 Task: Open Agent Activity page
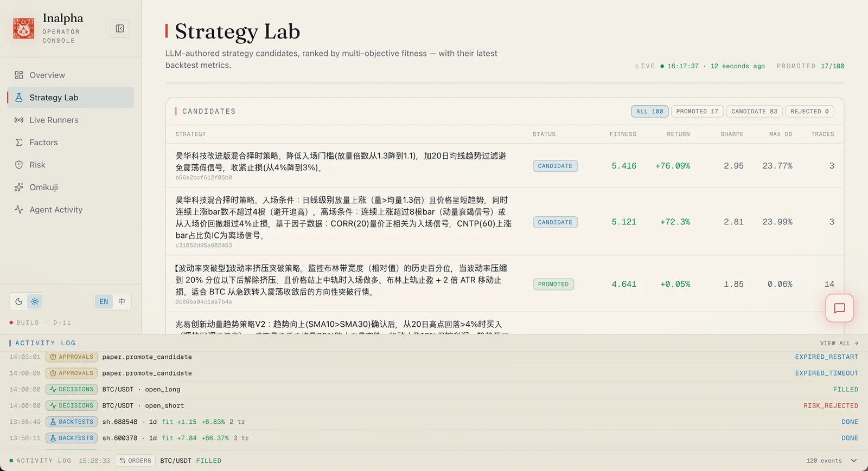[71, 210]
